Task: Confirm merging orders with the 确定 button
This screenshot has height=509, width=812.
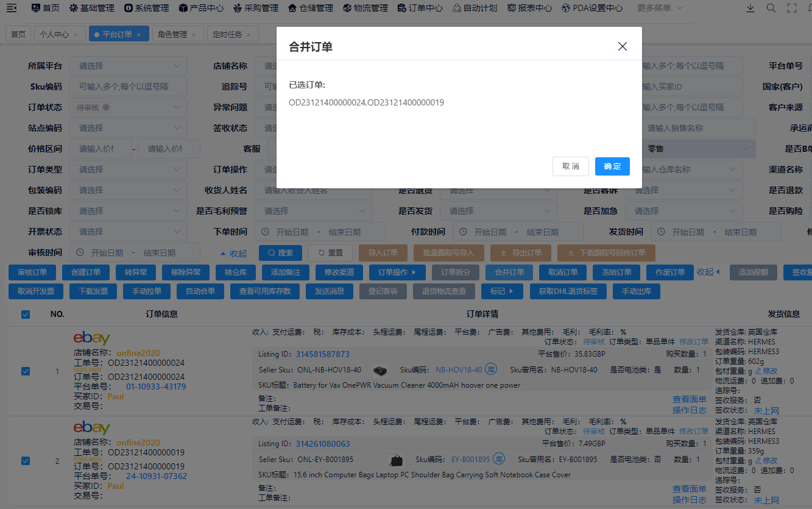Action: tap(612, 166)
